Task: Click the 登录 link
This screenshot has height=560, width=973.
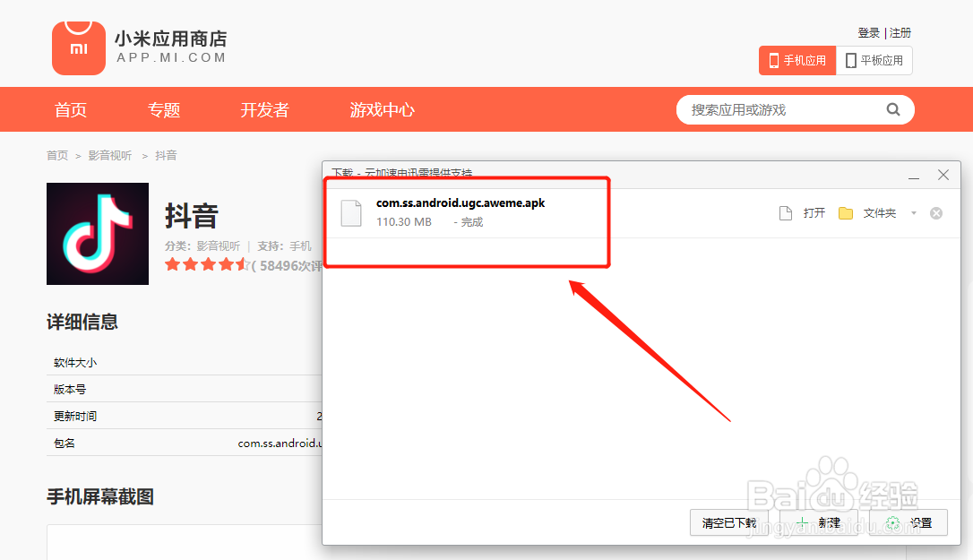Action: click(869, 33)
